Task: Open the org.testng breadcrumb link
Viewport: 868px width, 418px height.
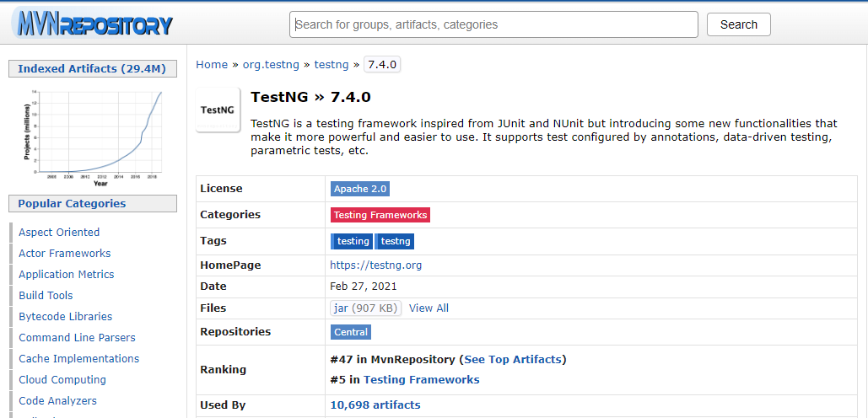Action: (271, 65)
